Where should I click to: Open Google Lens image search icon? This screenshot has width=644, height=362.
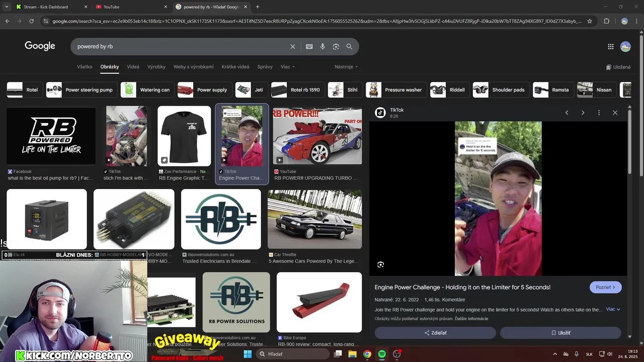(336, 46)
